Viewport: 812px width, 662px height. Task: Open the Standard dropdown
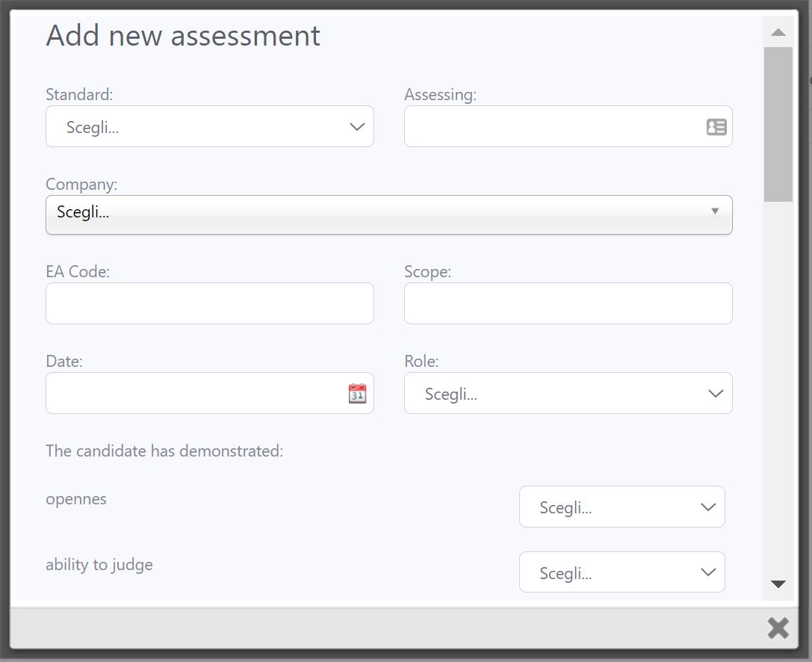(x=209, y=127)
